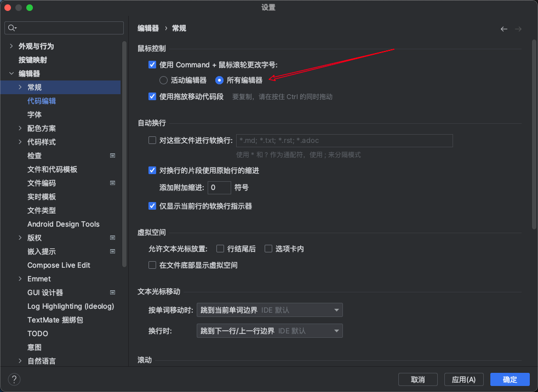Click the 取消 button

417,379
